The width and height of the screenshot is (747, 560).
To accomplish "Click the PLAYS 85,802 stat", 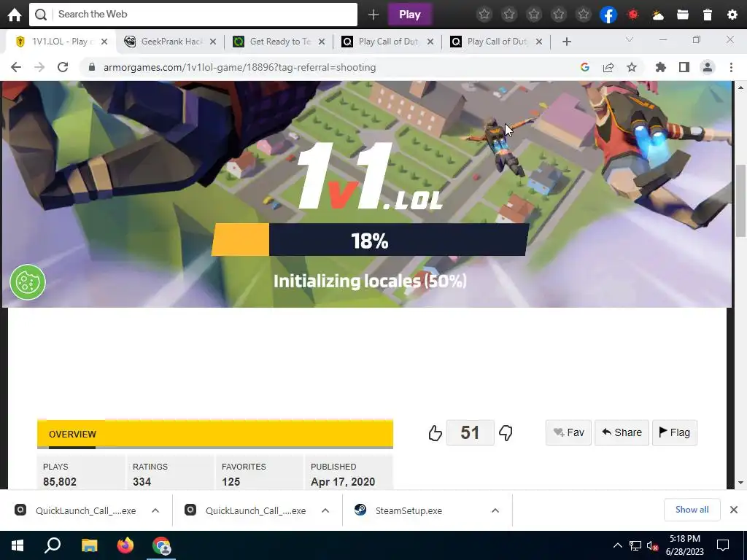I will pos(81,473).
